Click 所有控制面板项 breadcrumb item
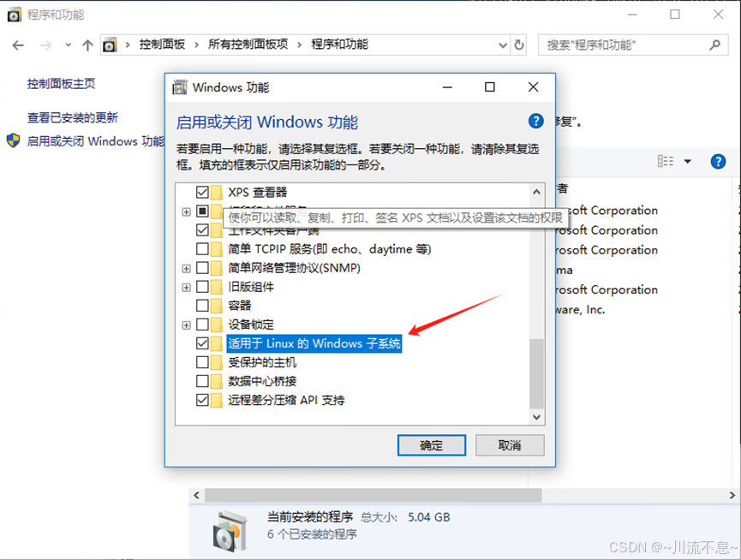Screen dimensions: 741x560 click(248, 45)
